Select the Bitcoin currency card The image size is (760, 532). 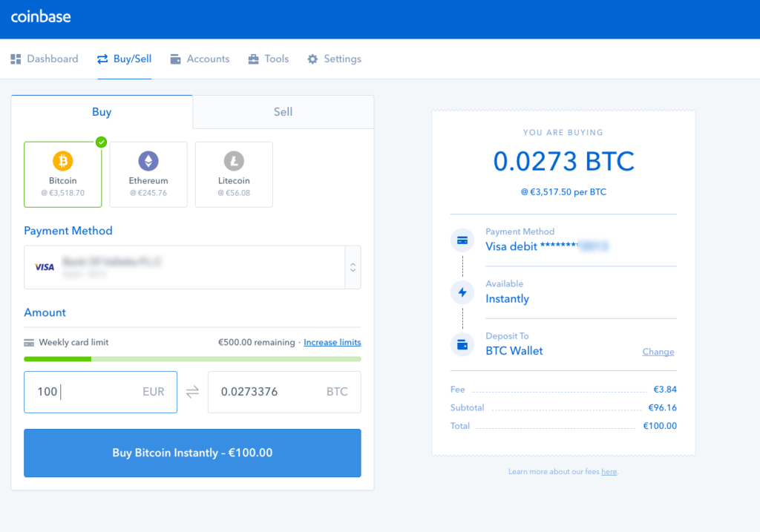[63, 174]
